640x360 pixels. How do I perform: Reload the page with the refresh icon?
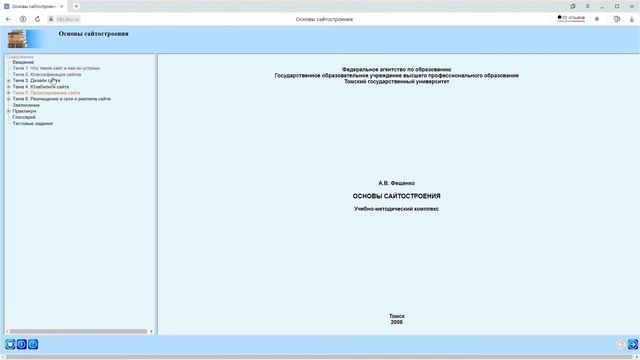tap(38, 19)
